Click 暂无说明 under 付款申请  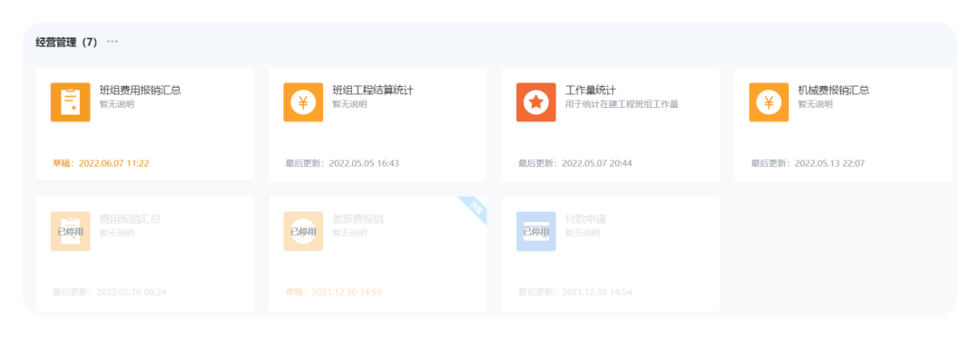[583, 233]
